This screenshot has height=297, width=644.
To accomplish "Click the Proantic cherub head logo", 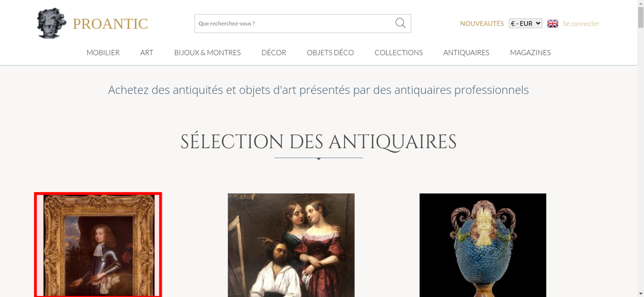I will (x=52, y=23).
